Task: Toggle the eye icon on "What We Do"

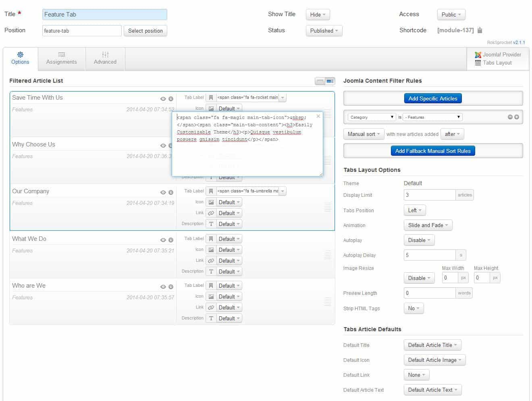Action: 163,239
